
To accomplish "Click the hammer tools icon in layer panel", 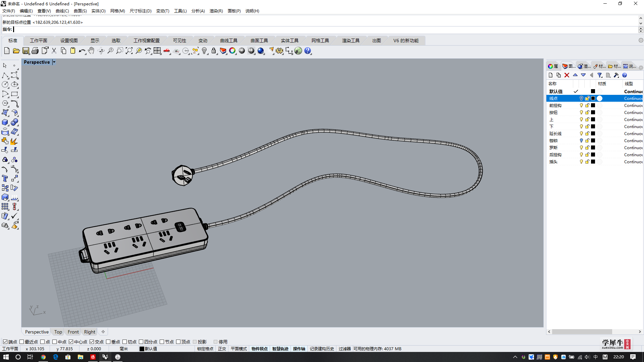I will [616, 75].
